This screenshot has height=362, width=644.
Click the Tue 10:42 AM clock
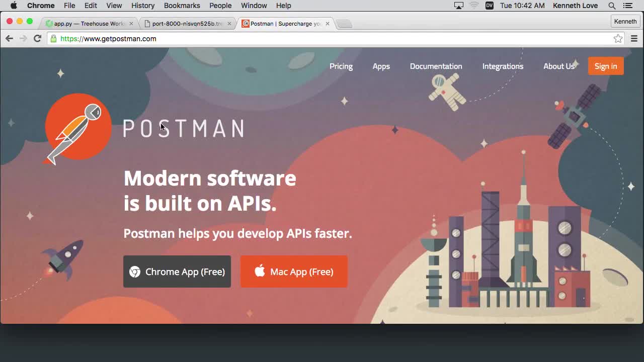point(522,6)
